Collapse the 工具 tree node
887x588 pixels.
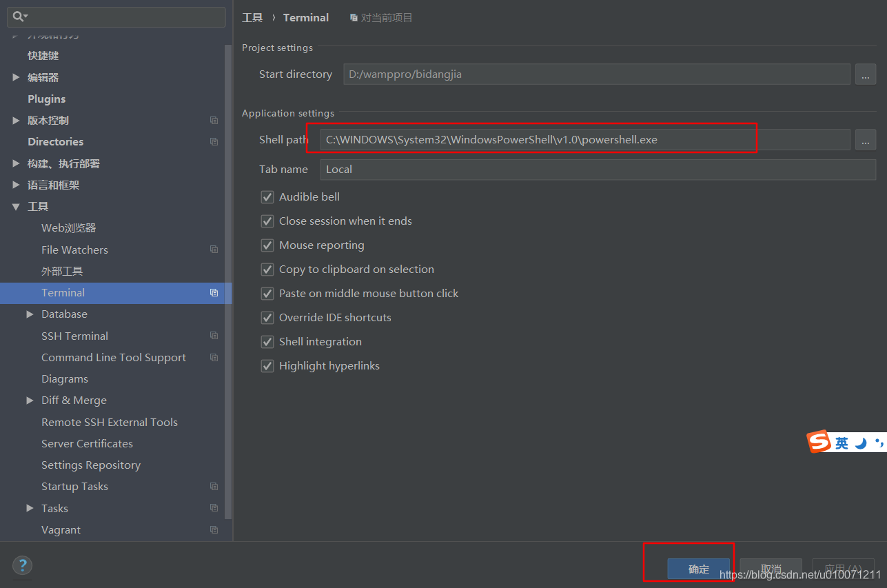pos(16,206)
